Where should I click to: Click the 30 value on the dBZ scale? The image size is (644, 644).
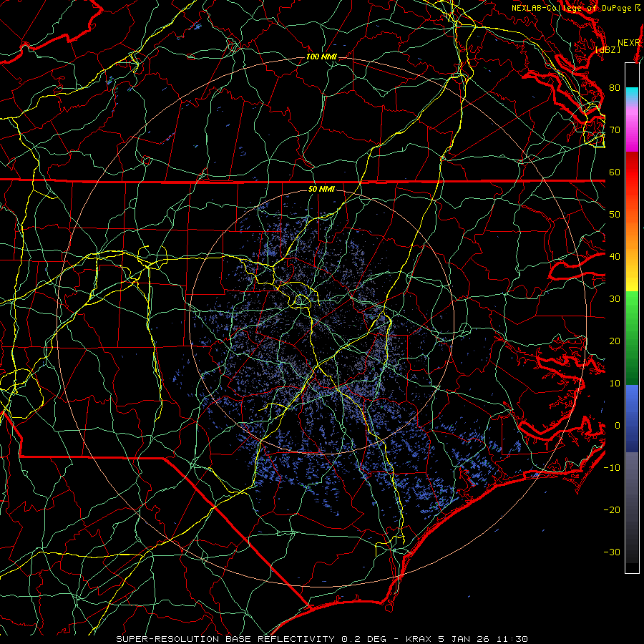615,299
